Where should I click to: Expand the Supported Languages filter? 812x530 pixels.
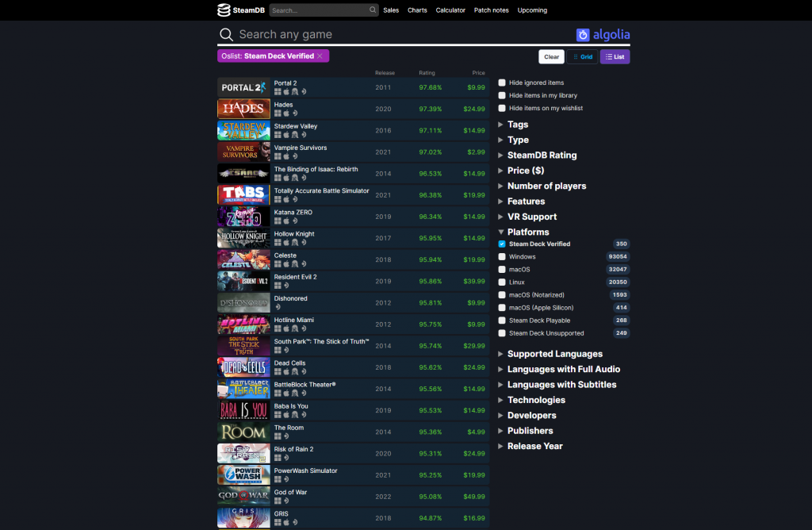click(x=550, y=354)
